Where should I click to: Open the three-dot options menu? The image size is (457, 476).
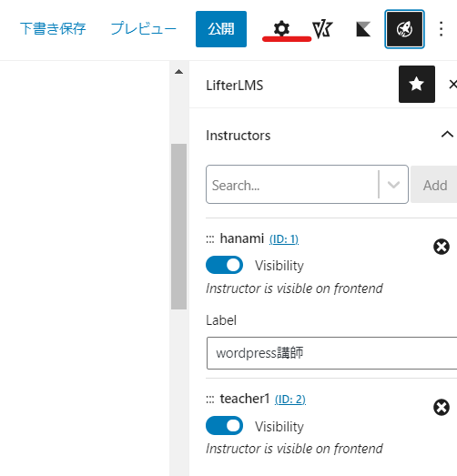point(442,29)
